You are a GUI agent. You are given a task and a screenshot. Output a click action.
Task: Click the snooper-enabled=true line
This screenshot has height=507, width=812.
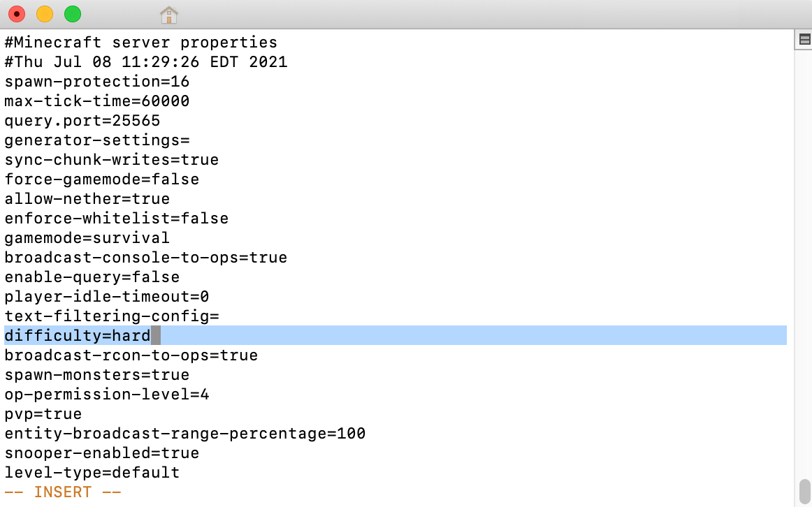pos(101,453)
